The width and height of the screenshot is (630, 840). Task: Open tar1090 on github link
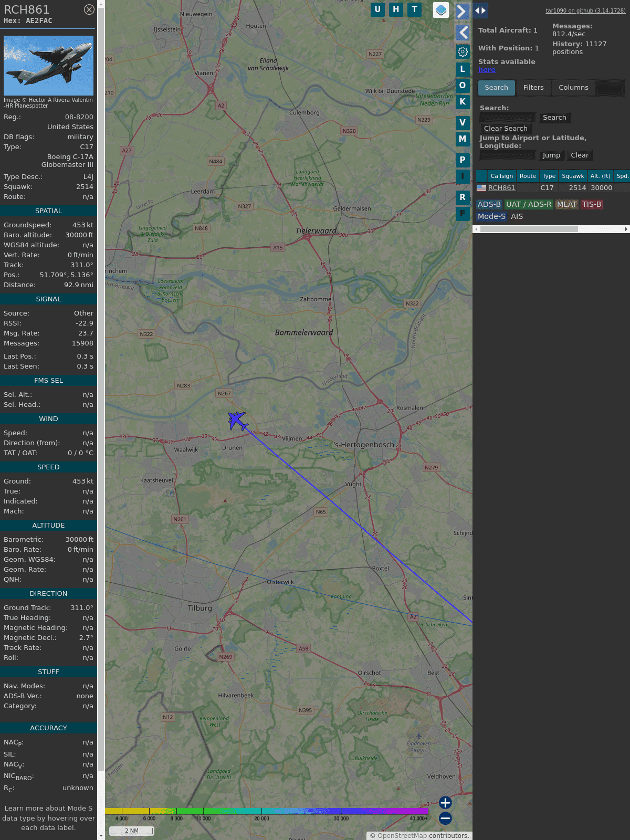[585, 10]
